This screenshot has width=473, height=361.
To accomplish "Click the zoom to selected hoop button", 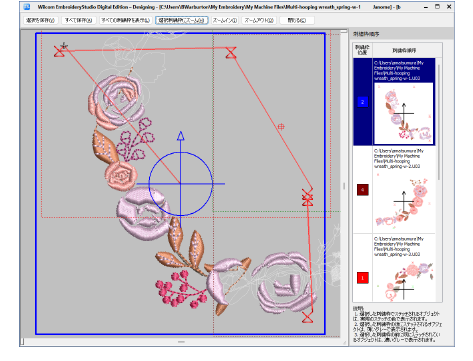I will point(182,20).
